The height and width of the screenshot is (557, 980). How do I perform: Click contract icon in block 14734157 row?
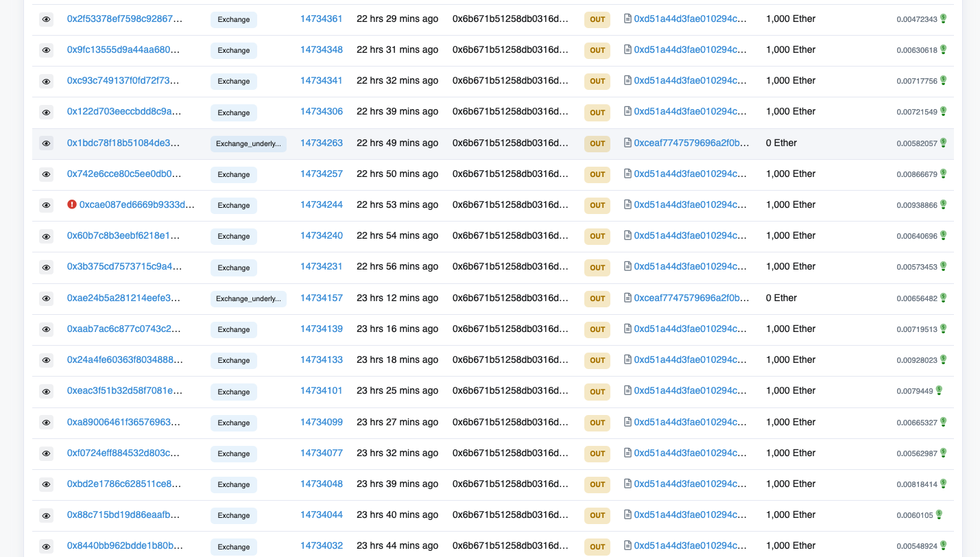(628, 298)
